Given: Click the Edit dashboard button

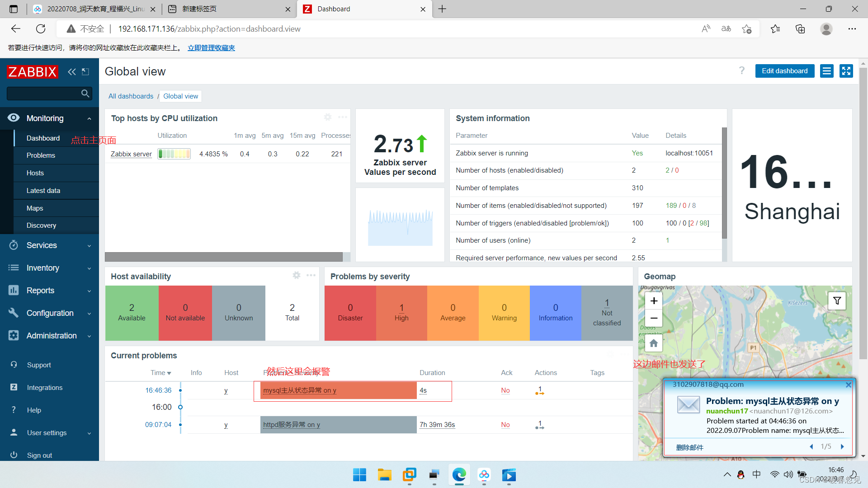Looking at the screenshot, I should 784,71.
